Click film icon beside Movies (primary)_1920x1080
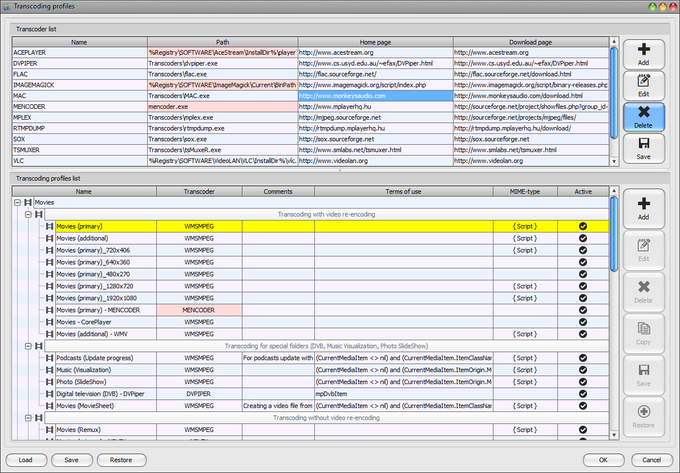 (x=49, y=298)
